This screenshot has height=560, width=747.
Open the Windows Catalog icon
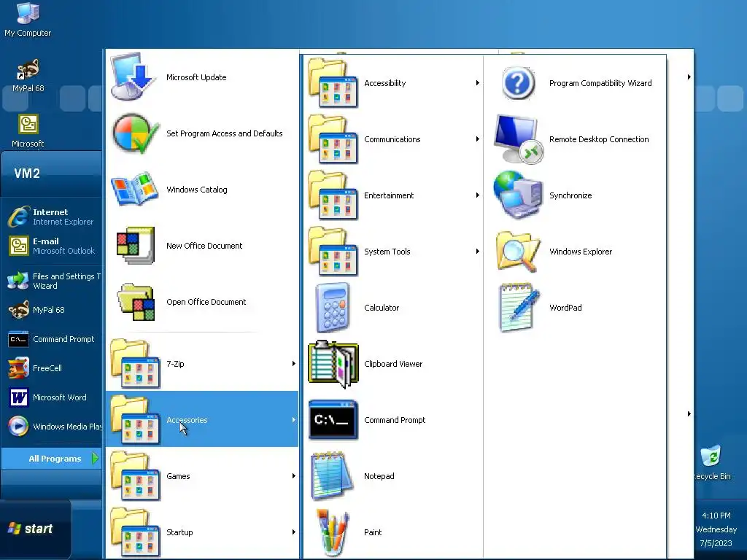[134, 189]
